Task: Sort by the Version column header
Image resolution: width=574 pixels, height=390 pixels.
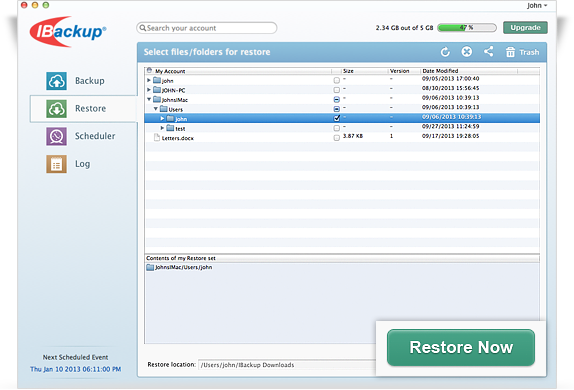Action: tap(399, 71)
